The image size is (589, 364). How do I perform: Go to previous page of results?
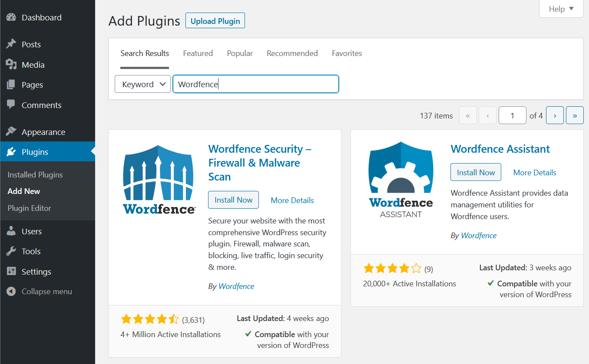[488, 115]
